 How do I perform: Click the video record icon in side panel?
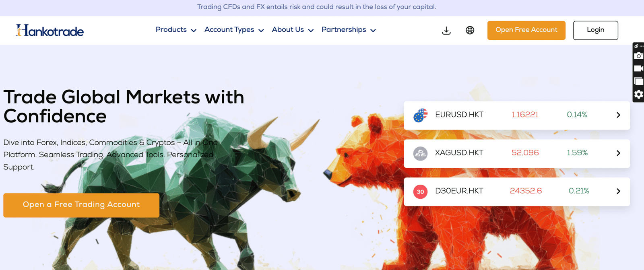click(638, 68)
